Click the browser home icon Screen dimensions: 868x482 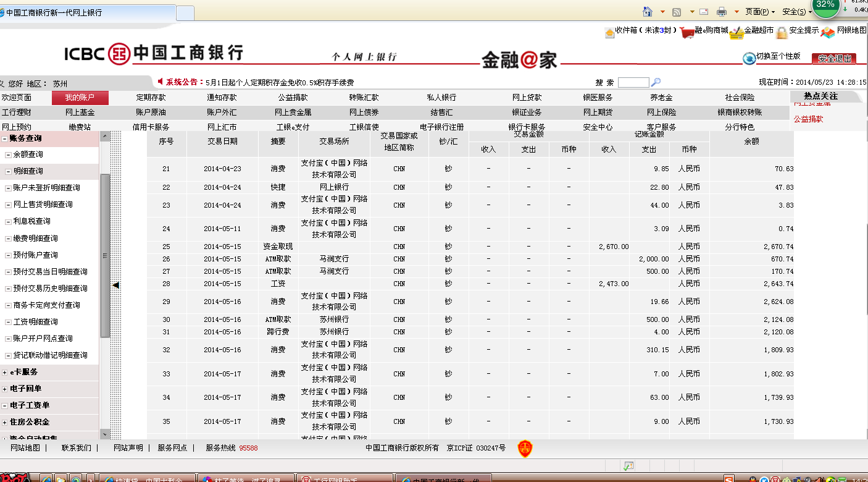[648, 12]
